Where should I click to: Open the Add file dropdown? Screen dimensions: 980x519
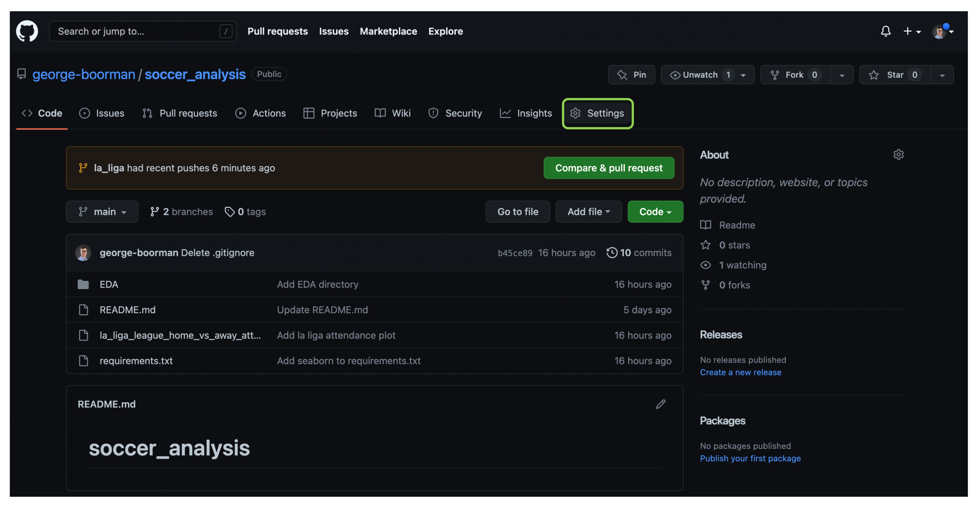588,212
